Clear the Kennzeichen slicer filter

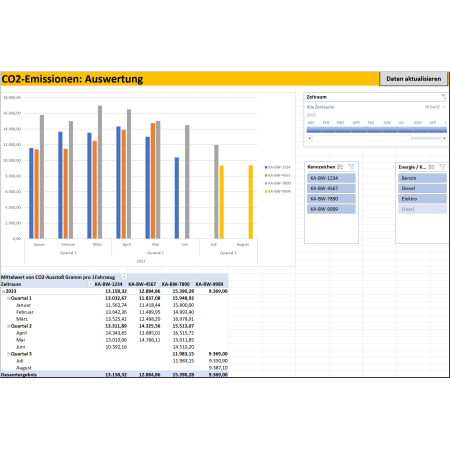pos(351,167)
